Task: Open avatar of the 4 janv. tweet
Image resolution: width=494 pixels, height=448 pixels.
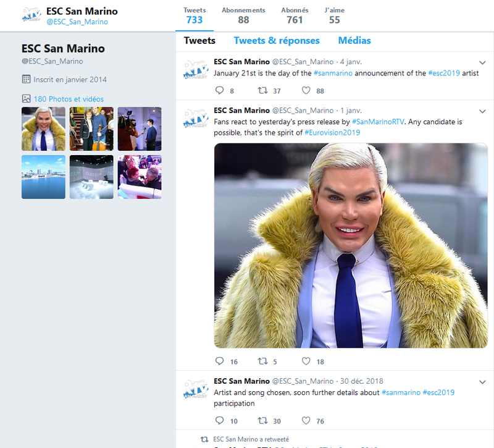Action: click(x=196, y=69)
